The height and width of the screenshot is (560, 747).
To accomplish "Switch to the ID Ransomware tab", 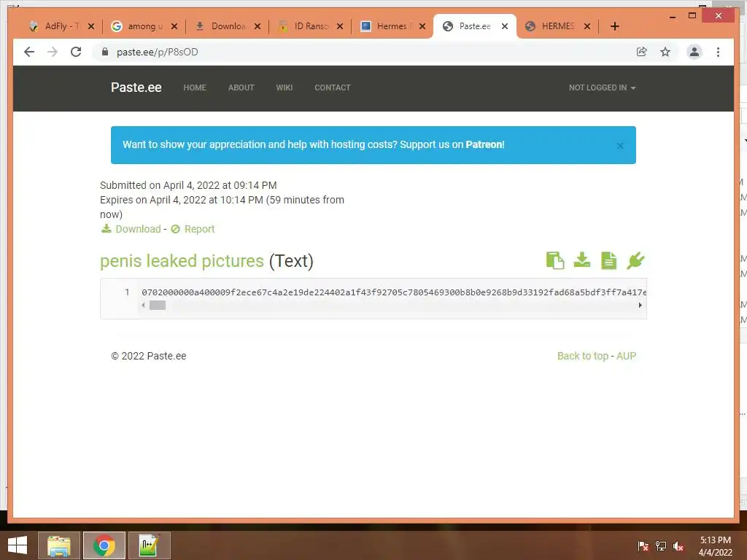I will [311, 26].
